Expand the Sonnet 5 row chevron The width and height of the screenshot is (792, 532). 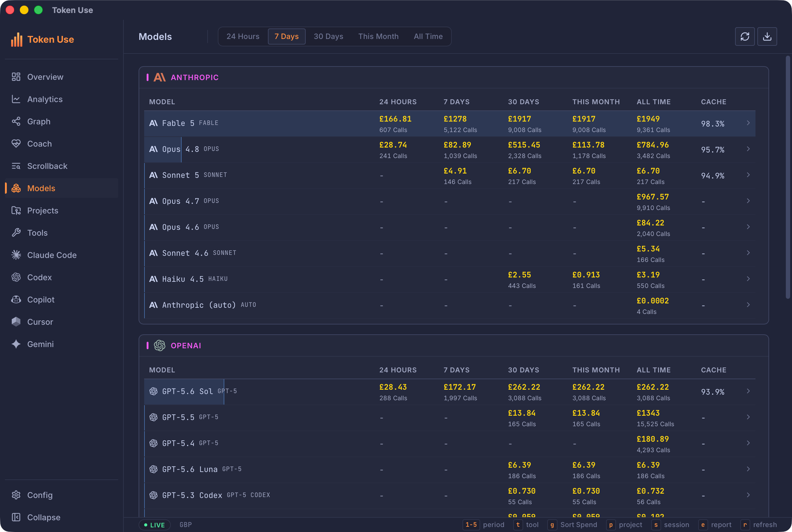[x=748, y=175]
